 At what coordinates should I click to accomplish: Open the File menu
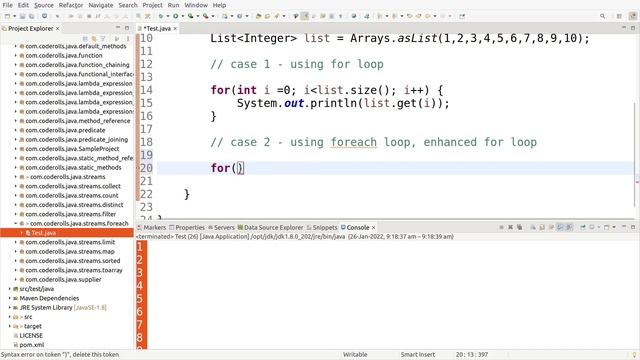[x=7, y=5]
